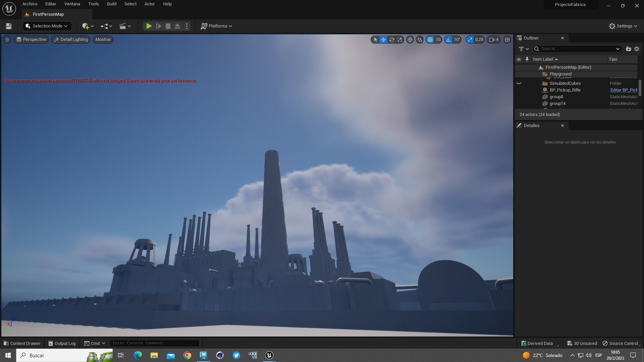Open the Ventana menu
Image resolution: width=644 pixels, height=362 pixels.
[x=72, y=4]
